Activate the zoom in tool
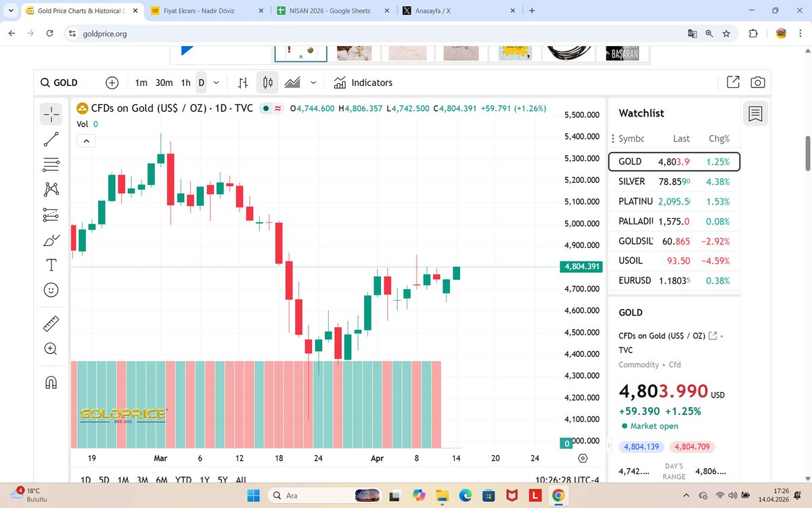 point(51,349)
